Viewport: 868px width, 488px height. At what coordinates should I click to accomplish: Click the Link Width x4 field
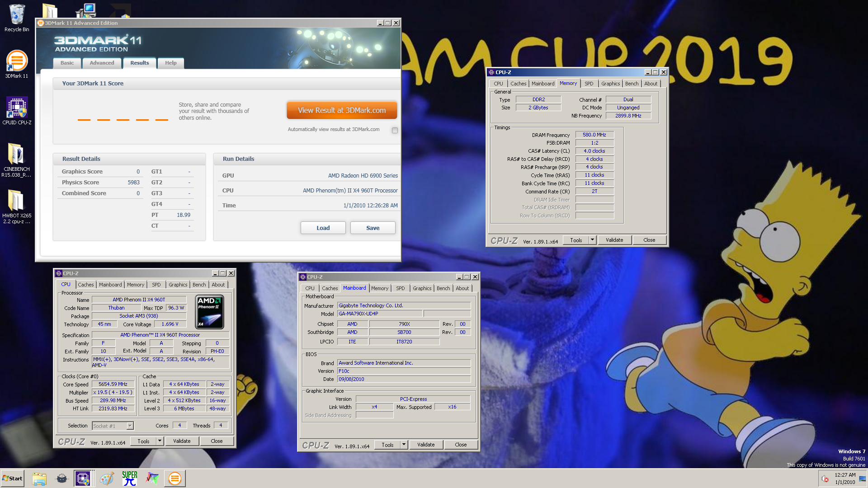point(374,407)
